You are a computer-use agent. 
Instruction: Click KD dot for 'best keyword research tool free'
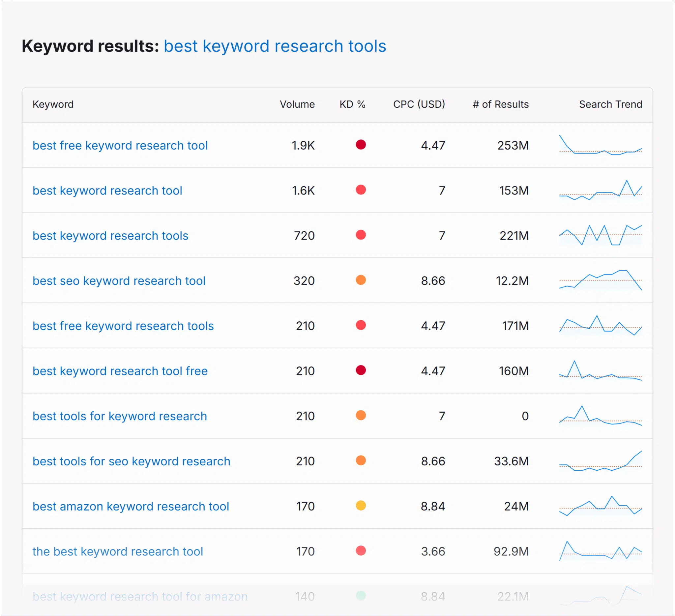(x=361, y=370)
